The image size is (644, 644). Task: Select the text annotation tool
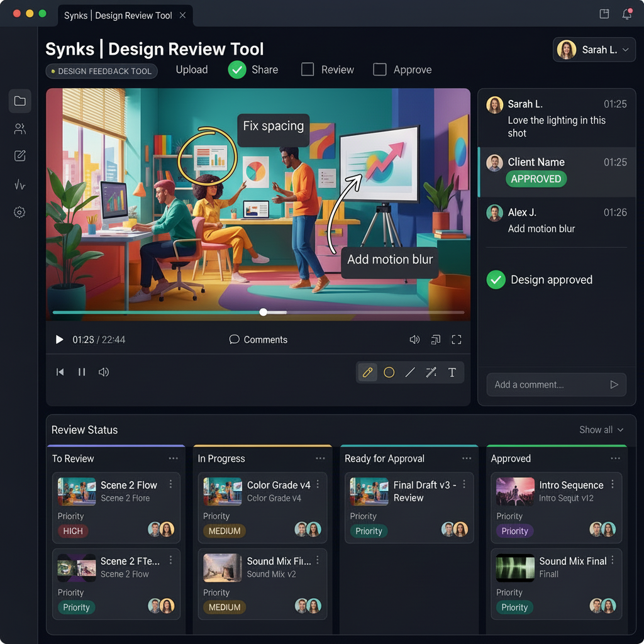452,372
